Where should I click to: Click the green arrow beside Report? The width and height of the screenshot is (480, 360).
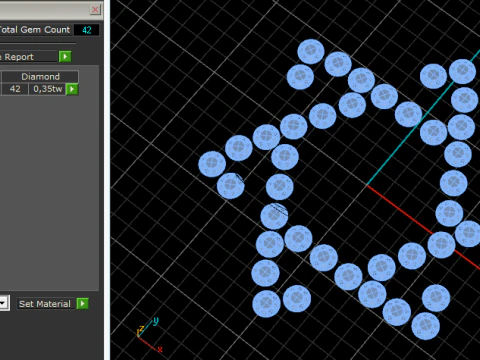pos(65,57)
